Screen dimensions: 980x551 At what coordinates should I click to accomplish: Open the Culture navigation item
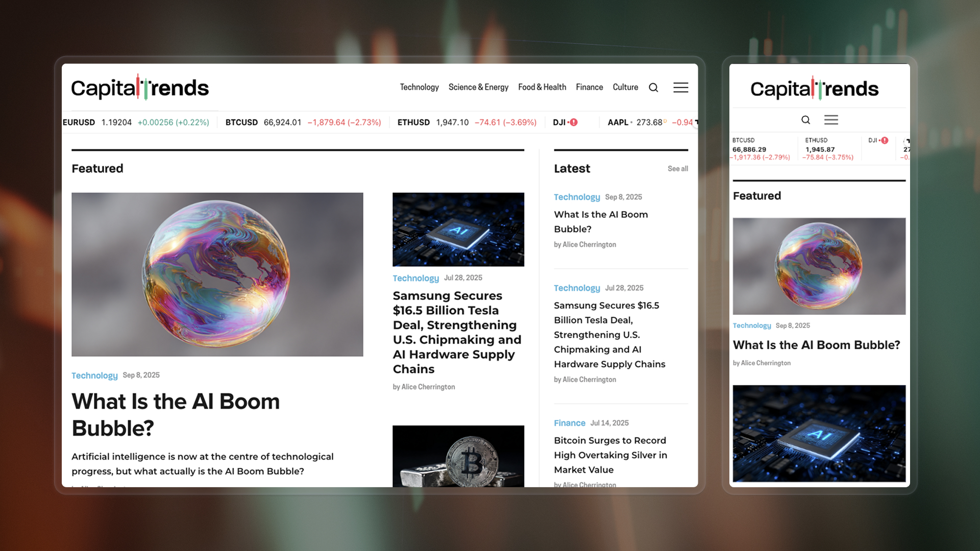pos(625,87)
